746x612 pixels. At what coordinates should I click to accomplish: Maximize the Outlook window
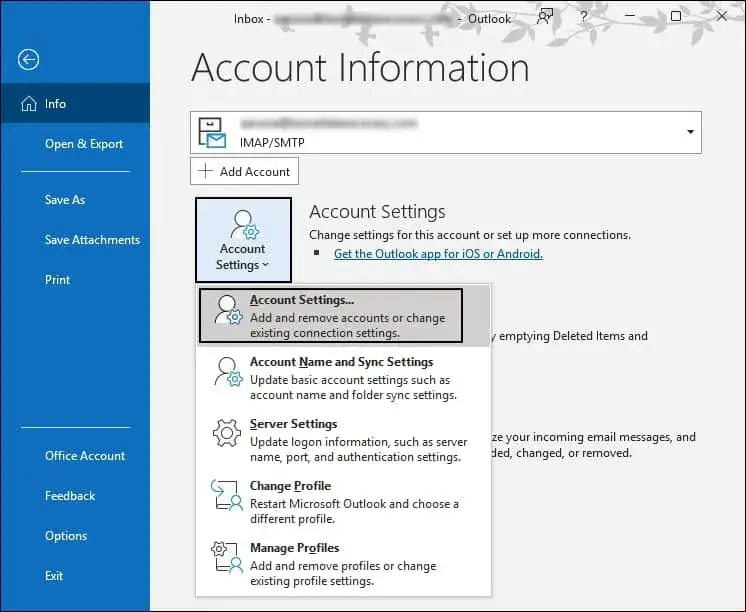(x=676, y=16)
